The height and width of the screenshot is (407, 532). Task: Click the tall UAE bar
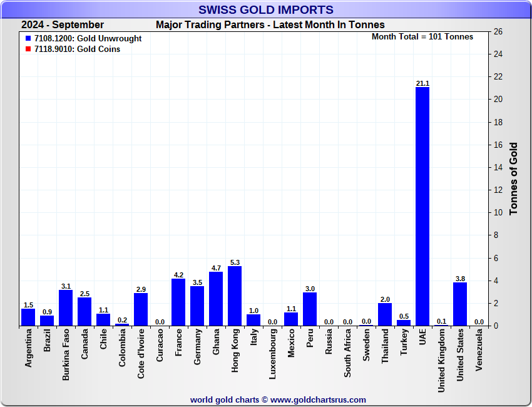pyautogui.click(x=422, y=207)
